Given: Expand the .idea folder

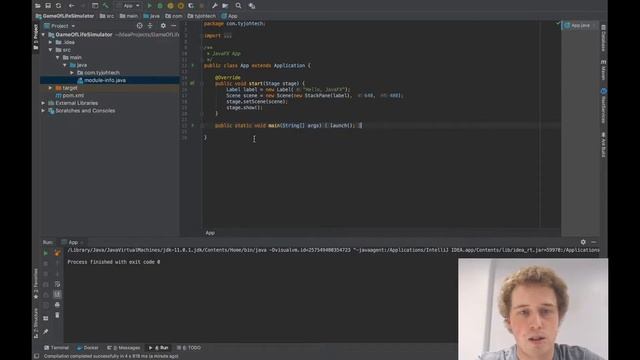Looking at the screenshot, I should (x=51, y=42).
